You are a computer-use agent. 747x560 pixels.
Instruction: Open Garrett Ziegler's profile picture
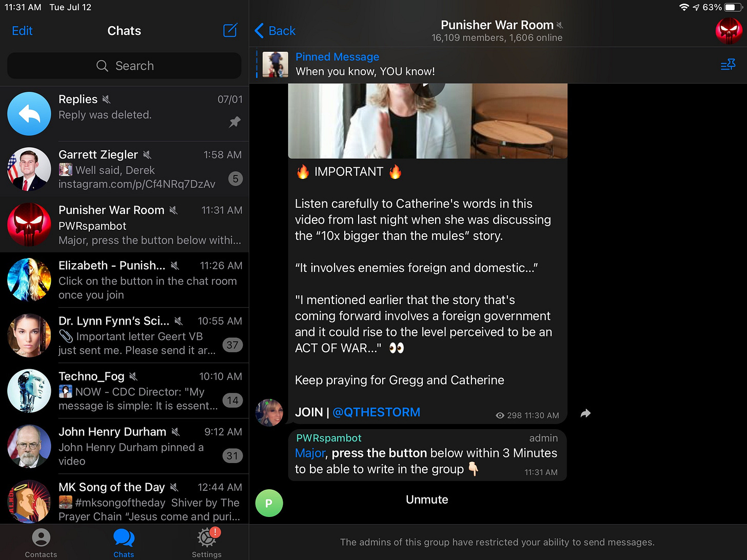point(29,169)
